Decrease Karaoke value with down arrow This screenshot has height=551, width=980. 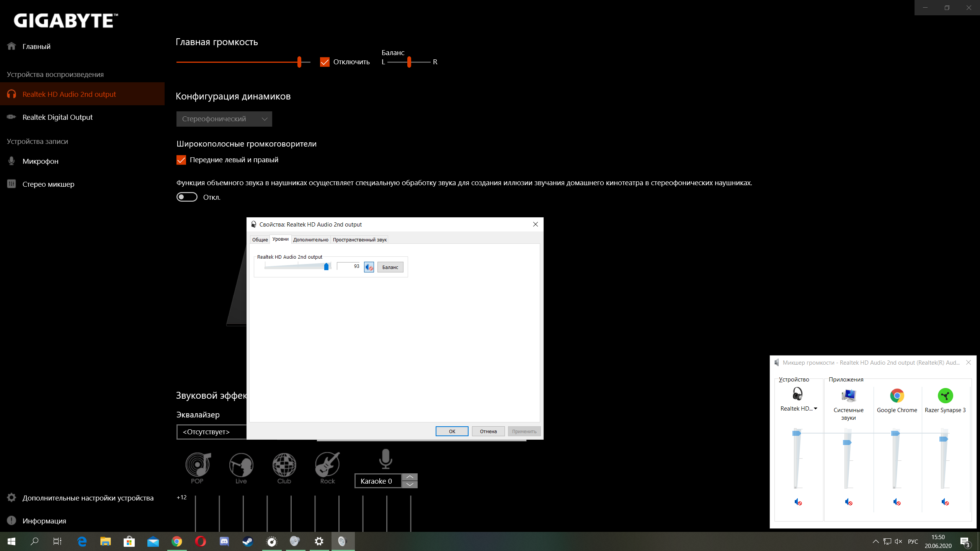coord(410,484)
